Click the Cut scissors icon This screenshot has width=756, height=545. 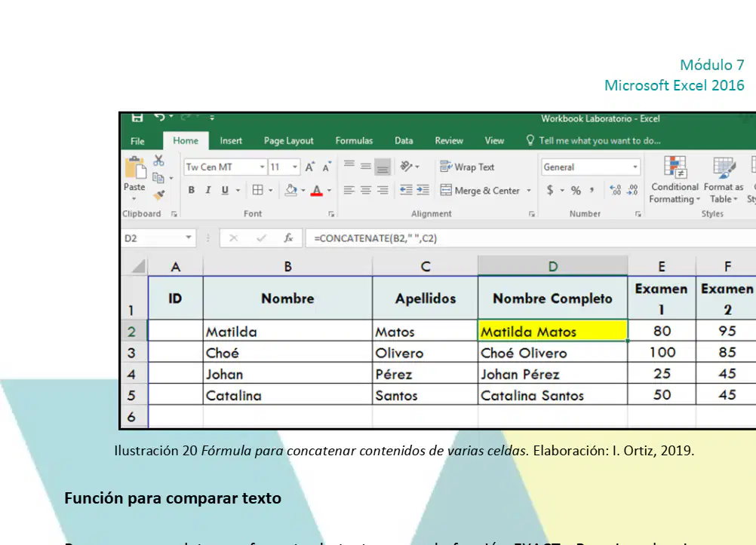158,161
